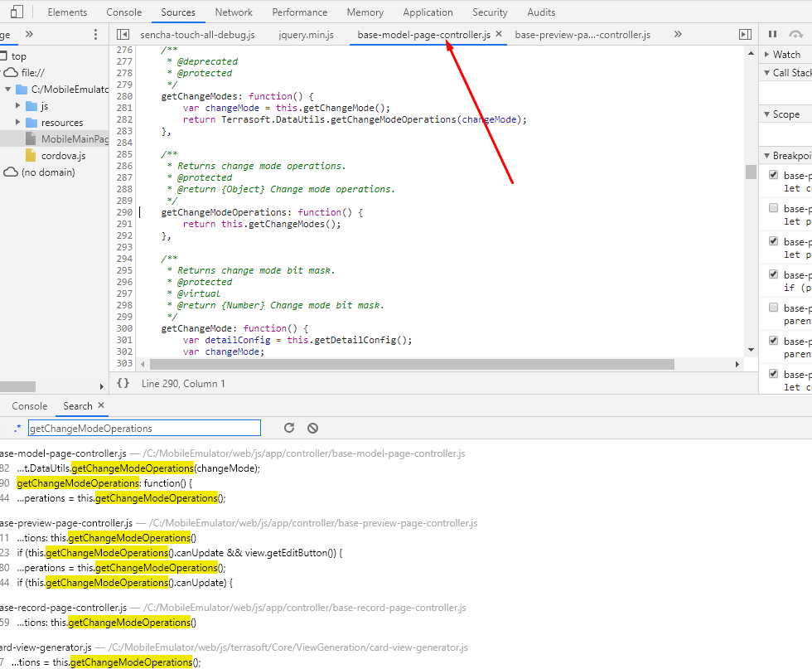Open result '...t.DataUtils.getChangeModeOperations(changeMode);'
812x669 pixels.
tap(138, 468)
